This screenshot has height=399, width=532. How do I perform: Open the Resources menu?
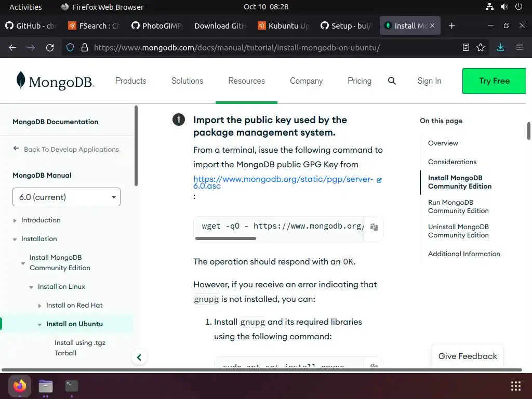click(246, 81)
